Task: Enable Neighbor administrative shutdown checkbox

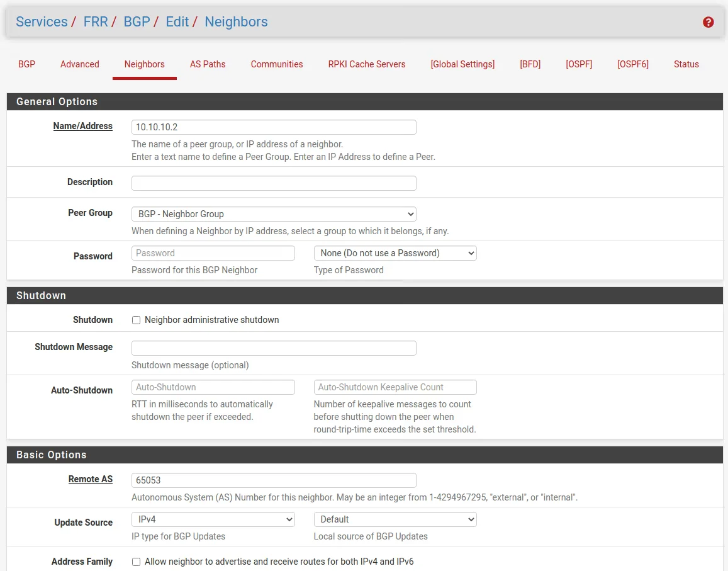Action: 136,320
